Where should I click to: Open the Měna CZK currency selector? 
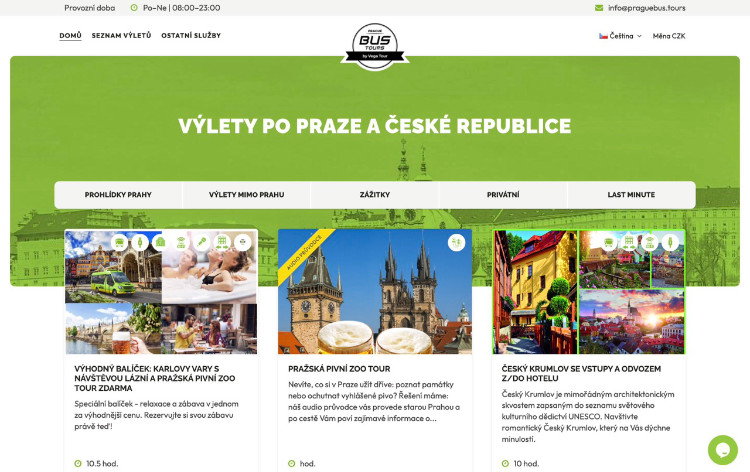click(x=669, y=36)
